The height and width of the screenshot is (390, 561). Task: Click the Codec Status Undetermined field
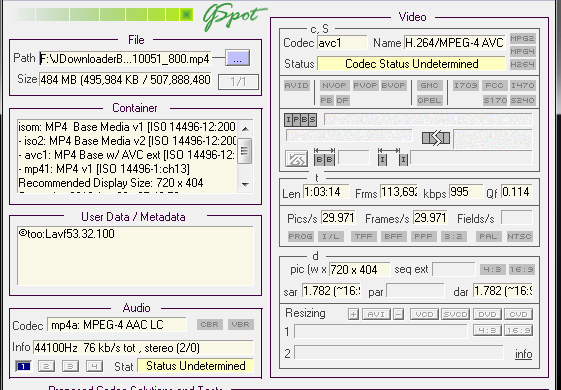tap(411, 64)
